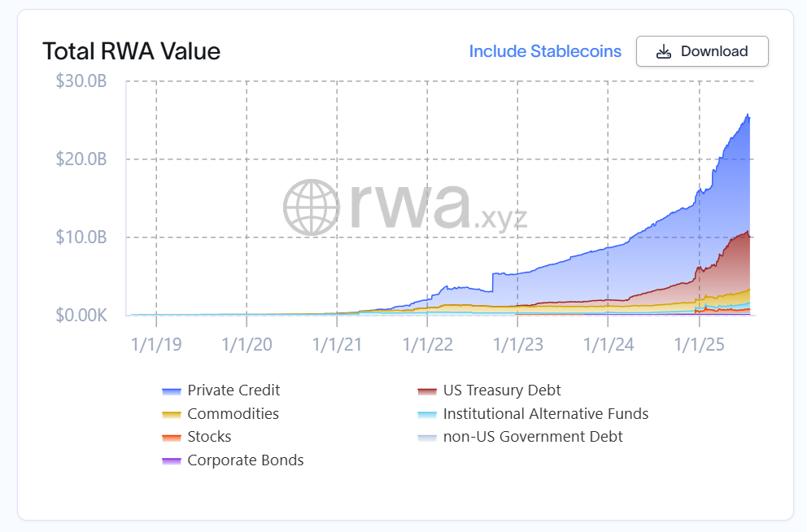Click the purple Corporate Bonds swatch
This screenshot has height=532, width=807.
(171, 461)
